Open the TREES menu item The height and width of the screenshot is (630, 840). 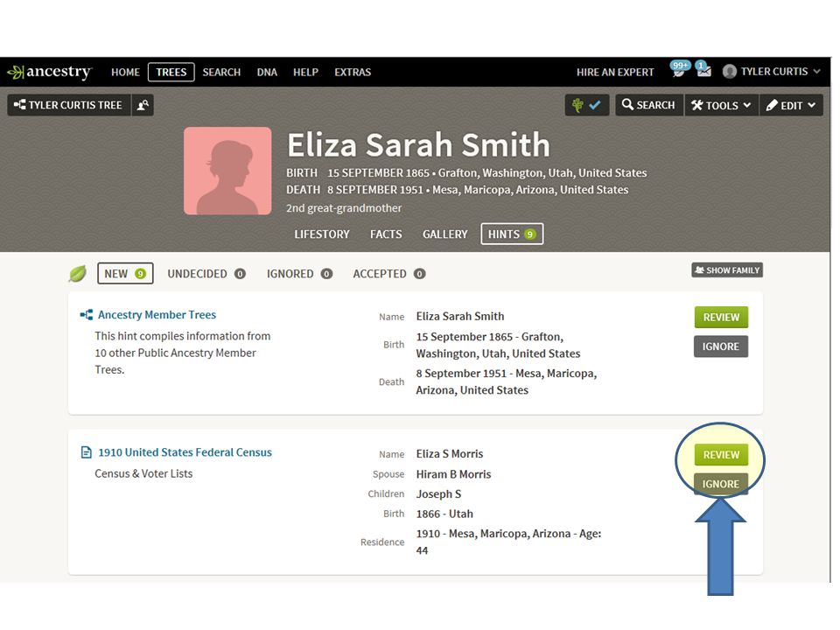click(171, 73)
